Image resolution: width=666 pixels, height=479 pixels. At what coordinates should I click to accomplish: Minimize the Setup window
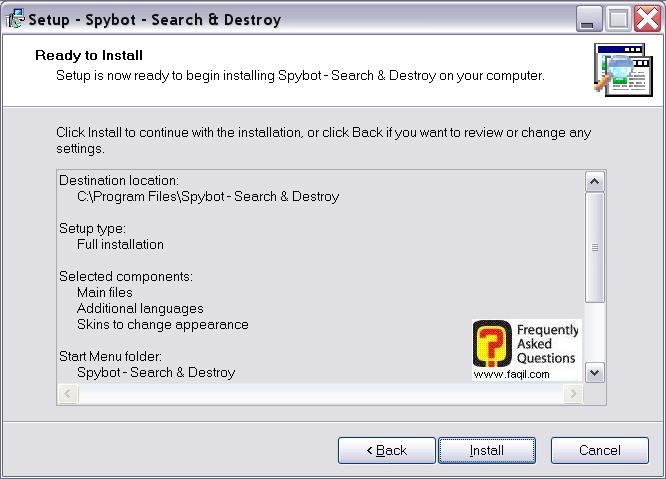589,19
